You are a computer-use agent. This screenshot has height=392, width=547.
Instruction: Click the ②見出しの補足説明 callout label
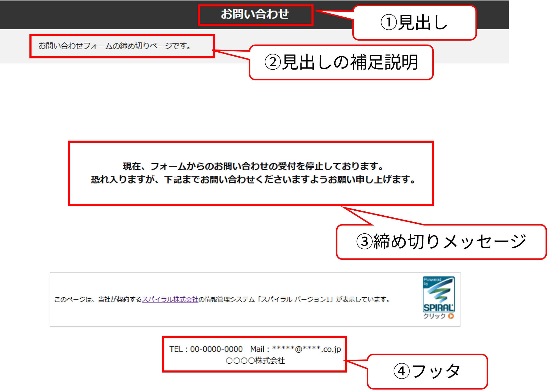(x=341, y=62)
